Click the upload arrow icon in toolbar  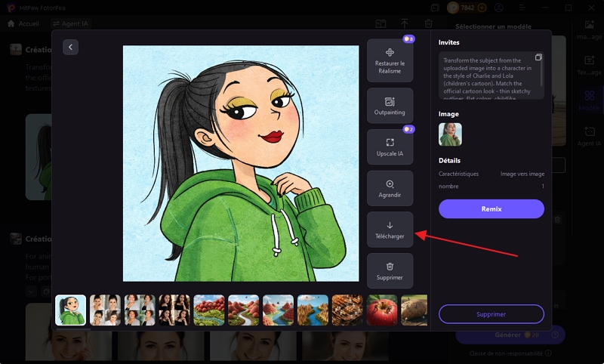405,23
